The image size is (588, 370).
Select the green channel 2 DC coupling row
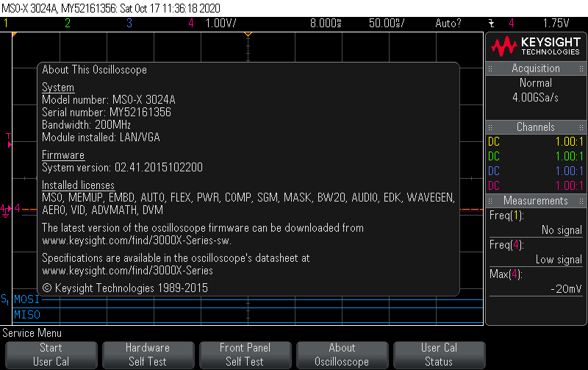click(536, 157)
